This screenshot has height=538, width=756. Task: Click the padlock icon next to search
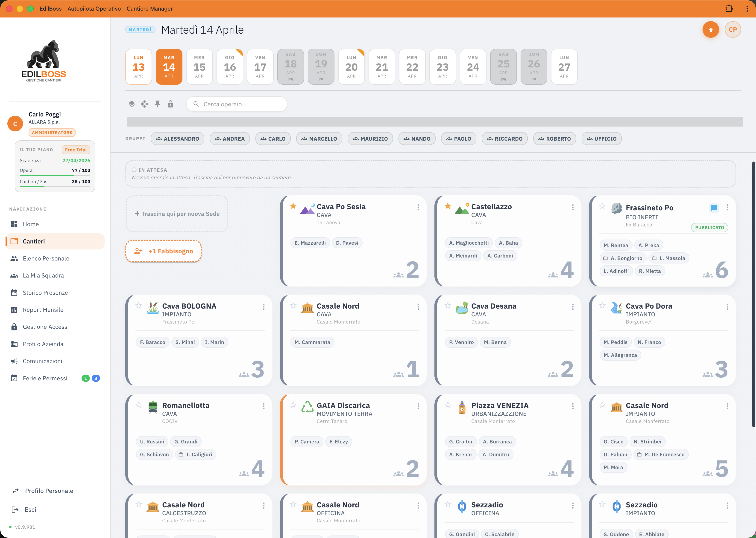(170, 104)
